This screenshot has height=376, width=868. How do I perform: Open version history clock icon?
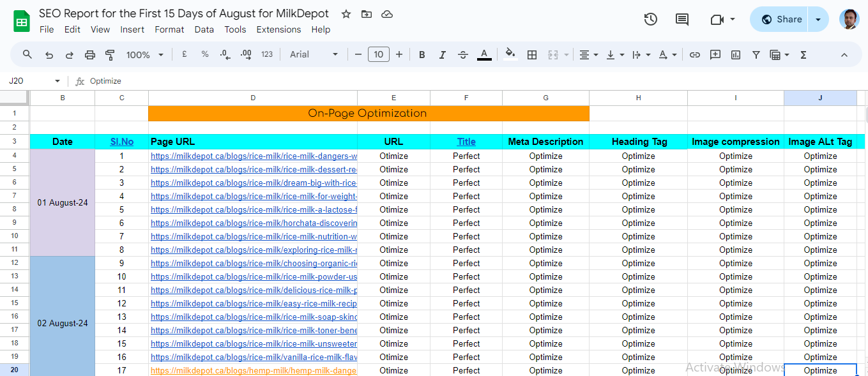pos(650,19)
